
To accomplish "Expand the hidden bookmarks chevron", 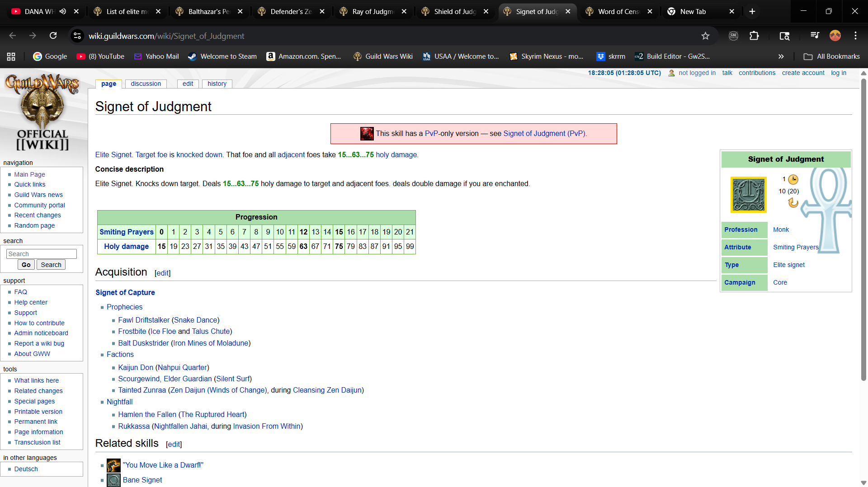I will [781, 56].
